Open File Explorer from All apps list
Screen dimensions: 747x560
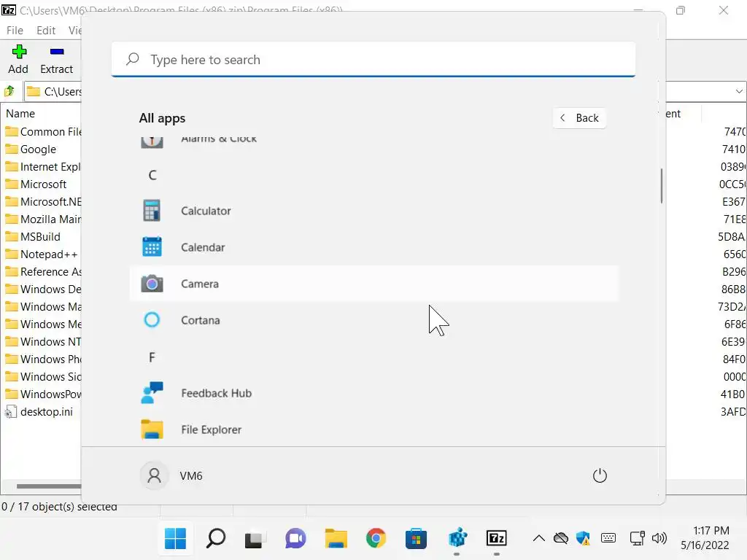(374, 429)
